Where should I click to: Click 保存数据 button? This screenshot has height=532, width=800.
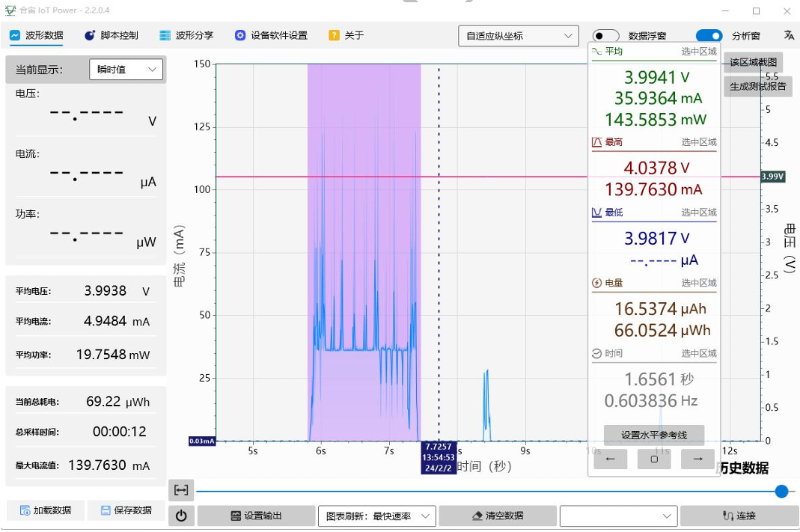126,510
